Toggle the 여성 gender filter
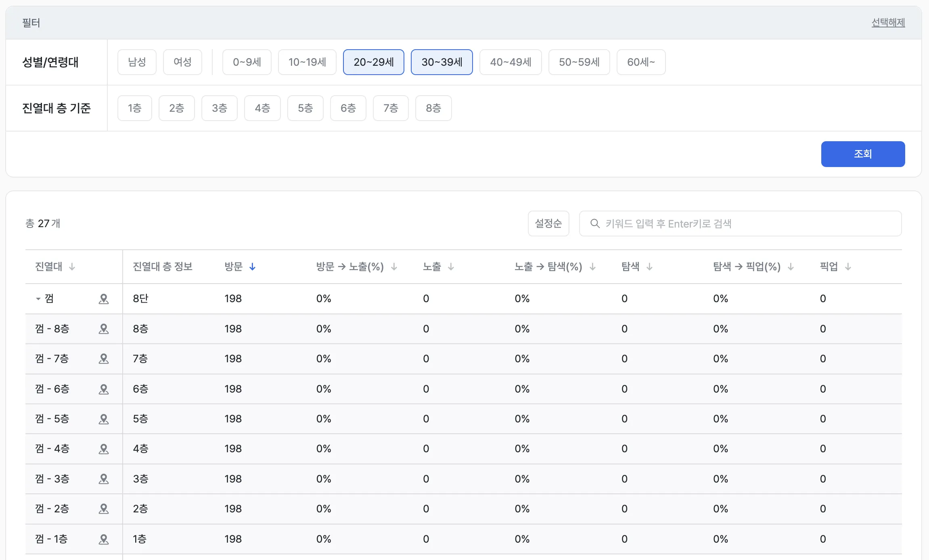The width and height of the screenshot is (929, 560). click(x=182, y=62)
